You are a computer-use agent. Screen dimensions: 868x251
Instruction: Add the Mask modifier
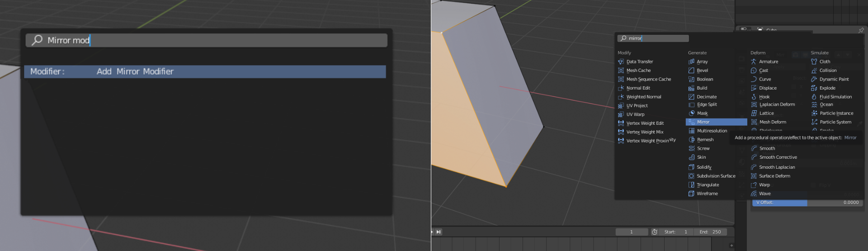[x=698, y=114]
